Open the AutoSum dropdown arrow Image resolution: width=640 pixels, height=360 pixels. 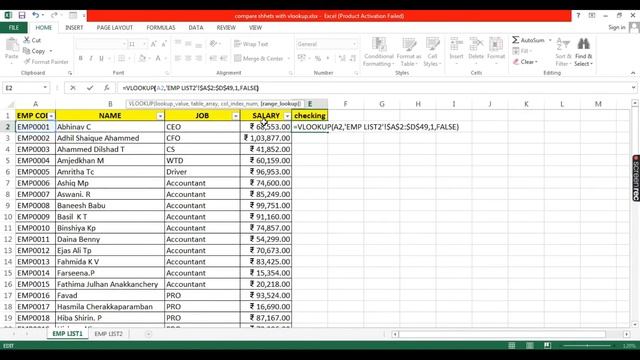550,40
